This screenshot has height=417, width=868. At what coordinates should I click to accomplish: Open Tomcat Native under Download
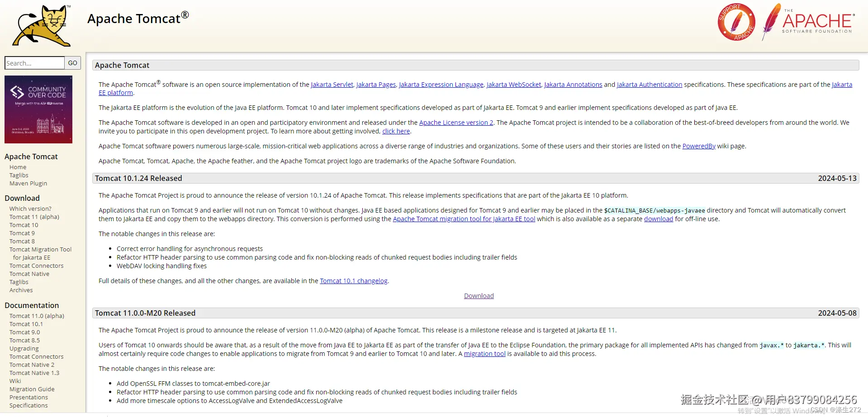29,274
